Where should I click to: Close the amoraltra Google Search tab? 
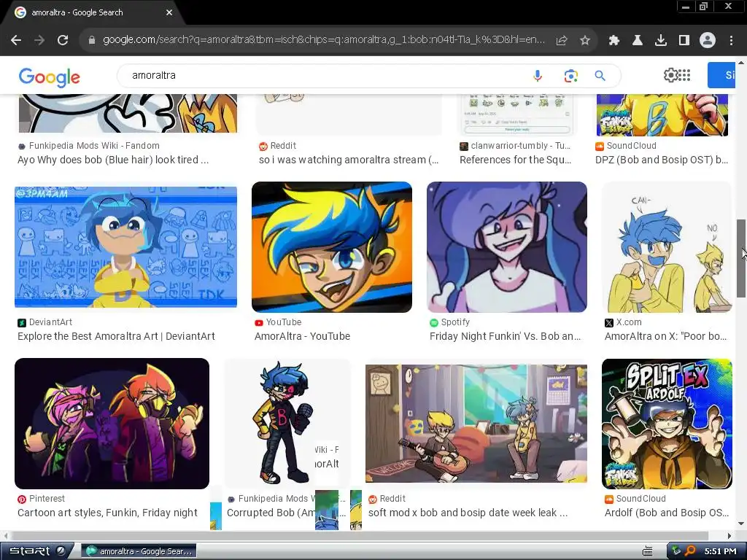click(x=169, y=13)
